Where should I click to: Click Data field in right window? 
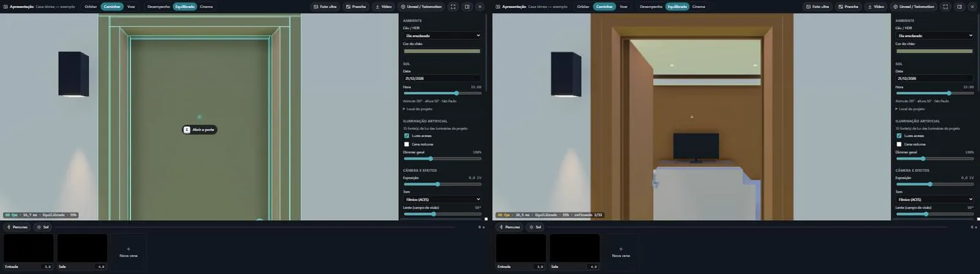coord(934,78)
